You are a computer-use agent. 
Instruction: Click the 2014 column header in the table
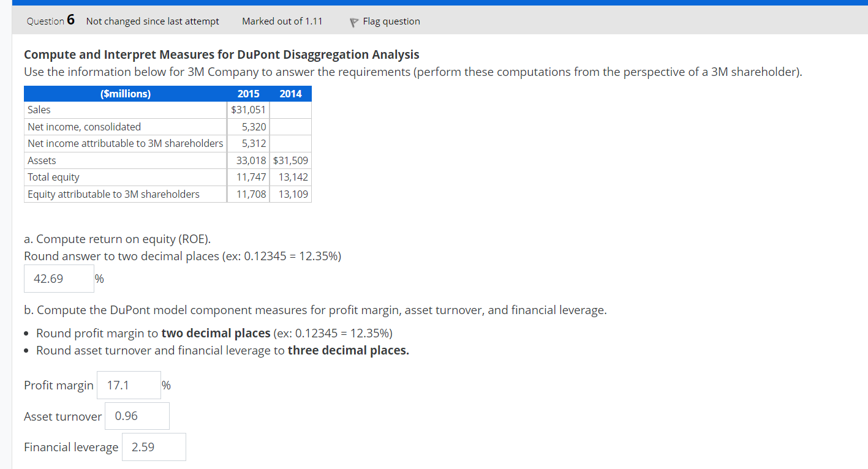click(290, 94)
